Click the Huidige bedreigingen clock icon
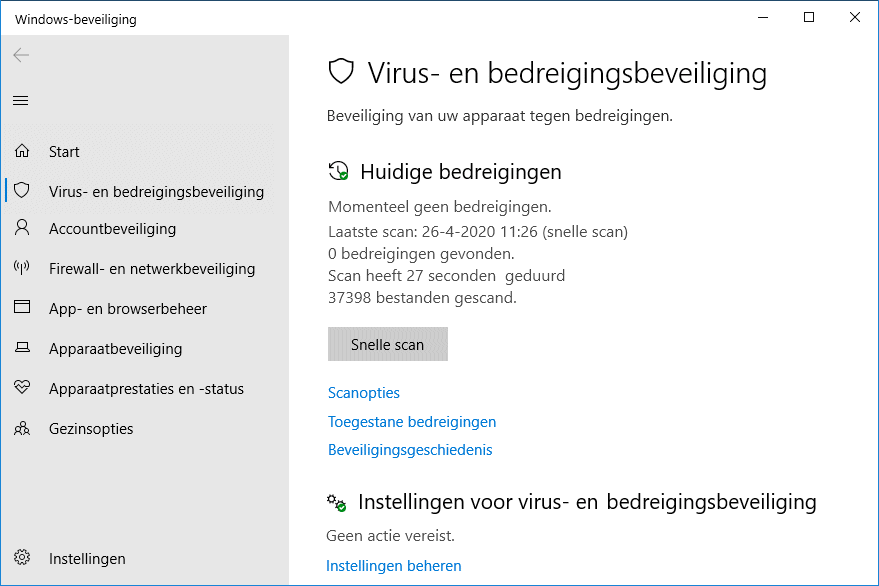 pyautogui.click(x=338, y=171)
